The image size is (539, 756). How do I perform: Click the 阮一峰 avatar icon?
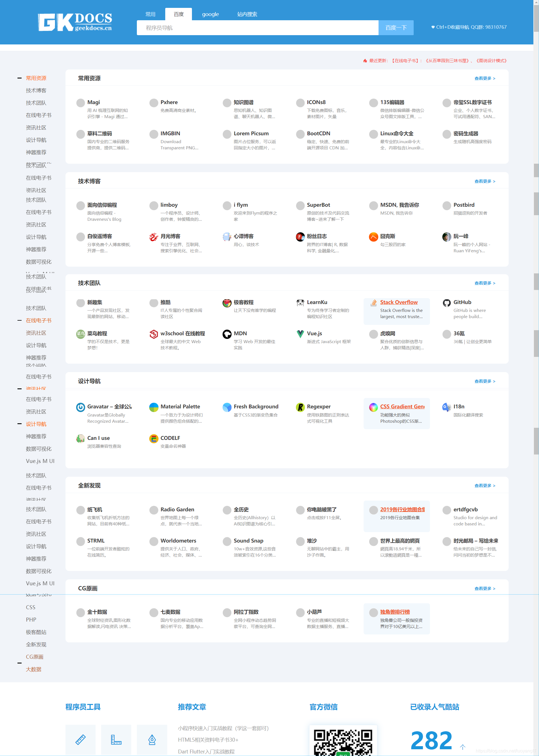click(x=447, y=237)
